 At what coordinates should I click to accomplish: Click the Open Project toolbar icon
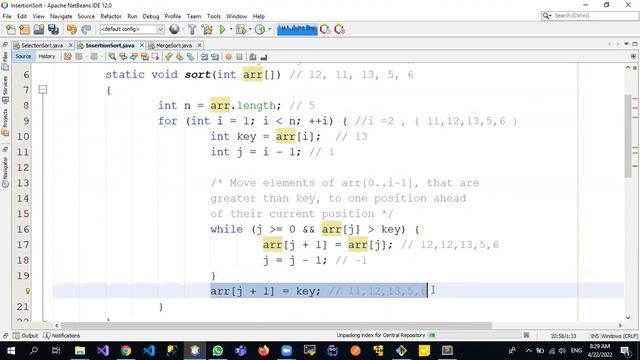tap(39, 29)
